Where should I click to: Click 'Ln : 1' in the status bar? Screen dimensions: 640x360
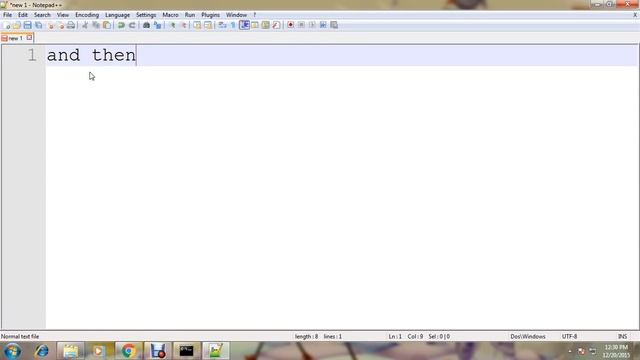395,336
